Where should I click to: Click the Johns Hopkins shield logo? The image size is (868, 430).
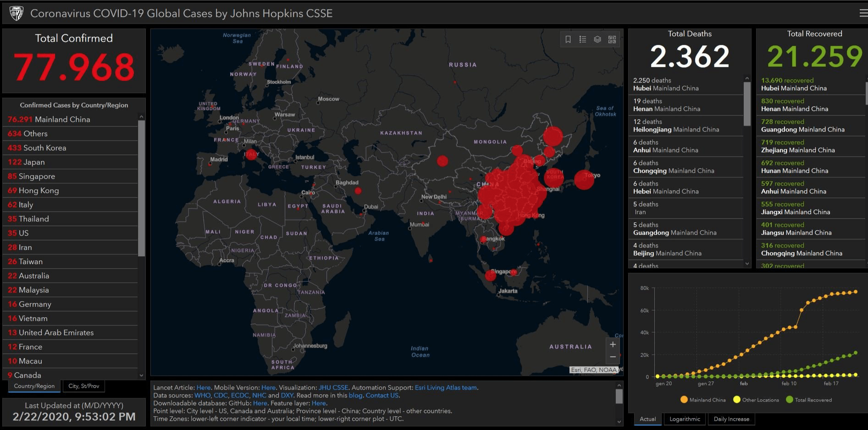point(17,13)
